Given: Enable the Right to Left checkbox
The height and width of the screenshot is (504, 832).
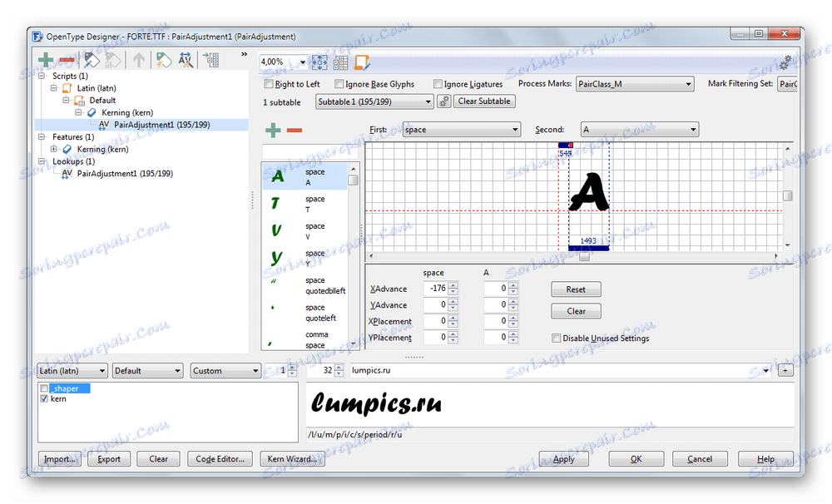Looking at the screenshot, I should 269,84.
